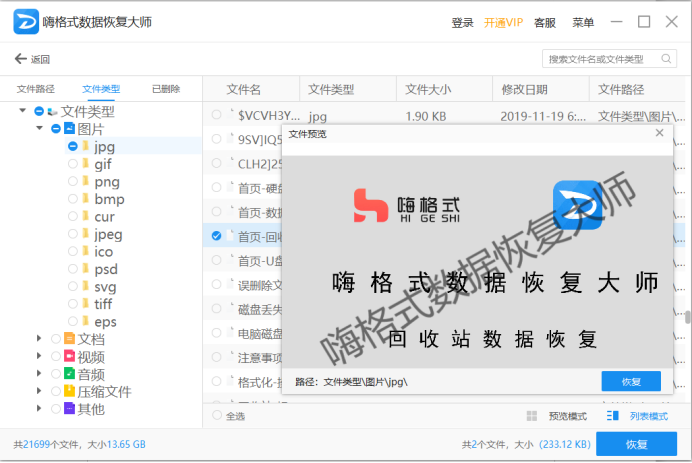Click the png folder icon
This screenshot has width=692, height=463.
click(86, 181)
